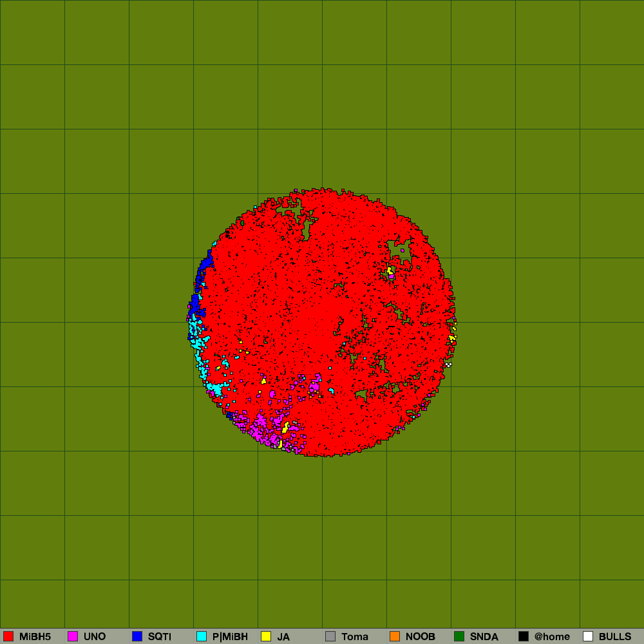The width and height of the screenshot is (644, 644).
Task: Select the UNO legend label
Action: 95,637
